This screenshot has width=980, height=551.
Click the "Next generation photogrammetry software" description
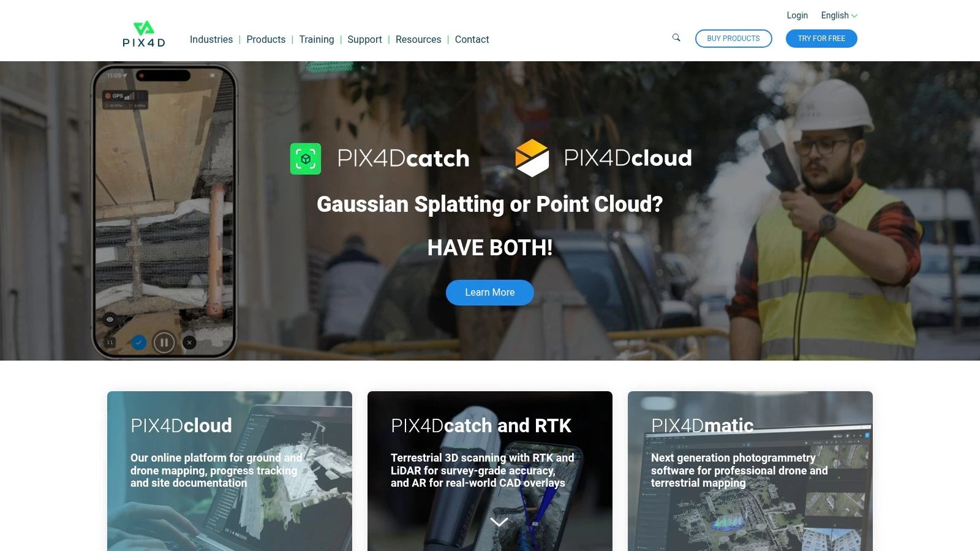point(739,470)
